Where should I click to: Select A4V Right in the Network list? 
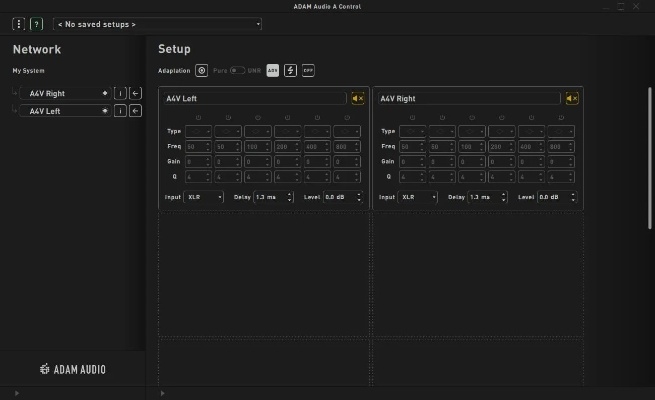[x=64, y=93]
